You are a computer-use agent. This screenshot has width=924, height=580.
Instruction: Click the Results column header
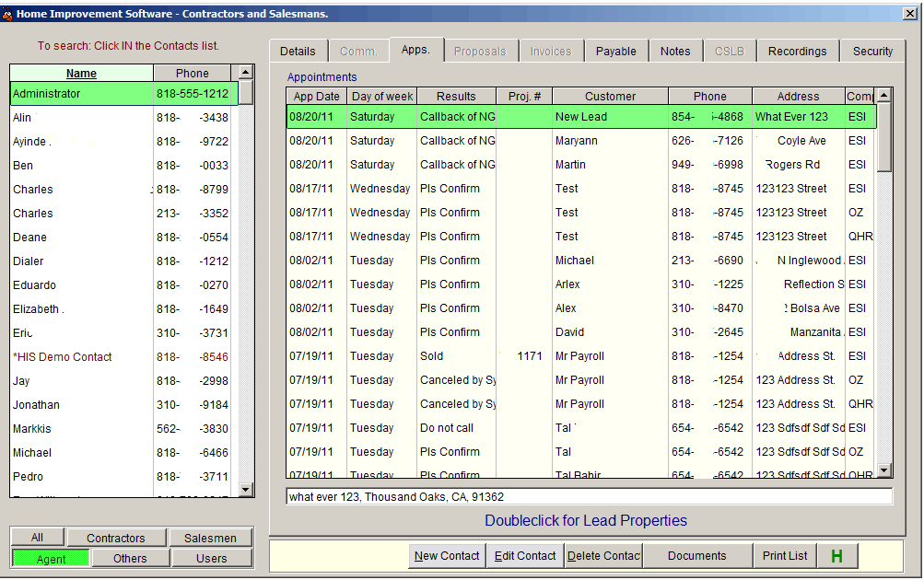click(456, 96)
